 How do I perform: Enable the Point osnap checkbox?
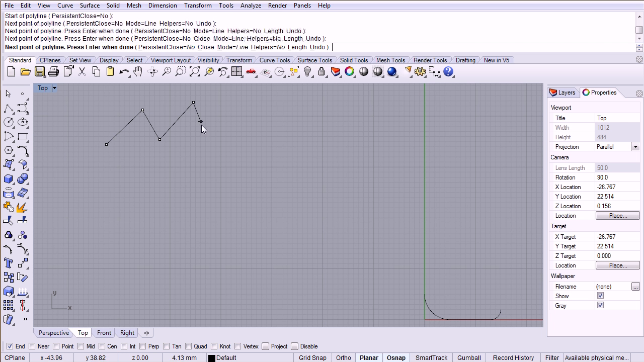pyautogui.click(x=56, y=346)
